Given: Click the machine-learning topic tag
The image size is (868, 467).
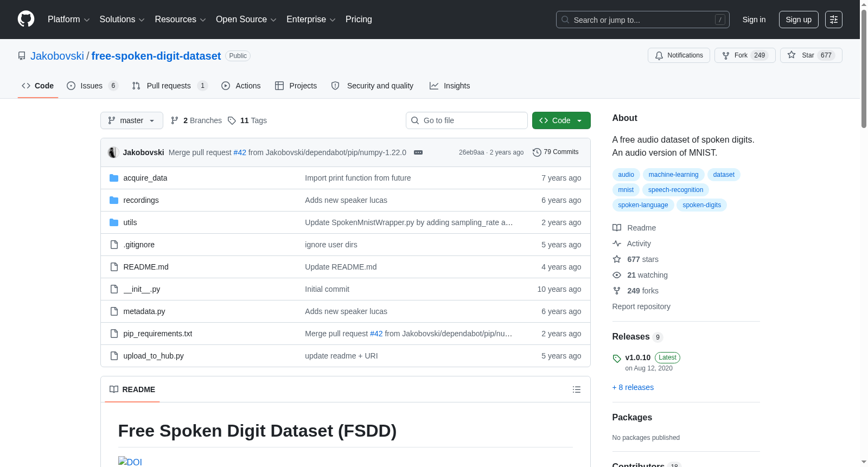Looking at the screenshot, I should pyautogui.click(x=673, y=175).
